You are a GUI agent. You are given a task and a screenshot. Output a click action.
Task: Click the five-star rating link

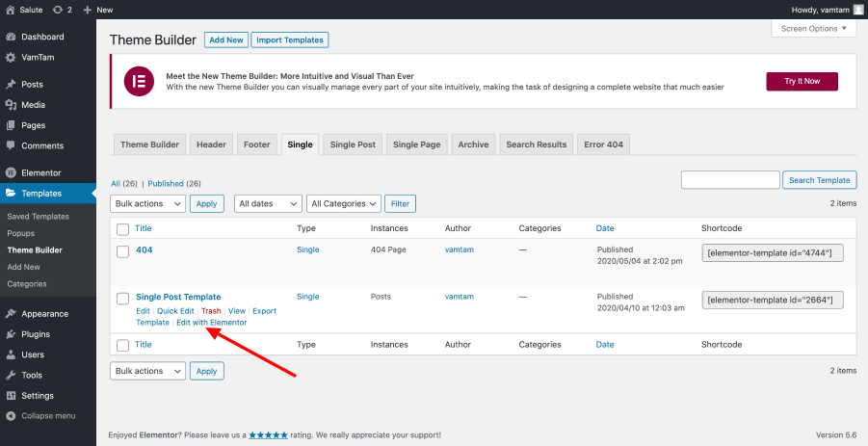point(268,435)
